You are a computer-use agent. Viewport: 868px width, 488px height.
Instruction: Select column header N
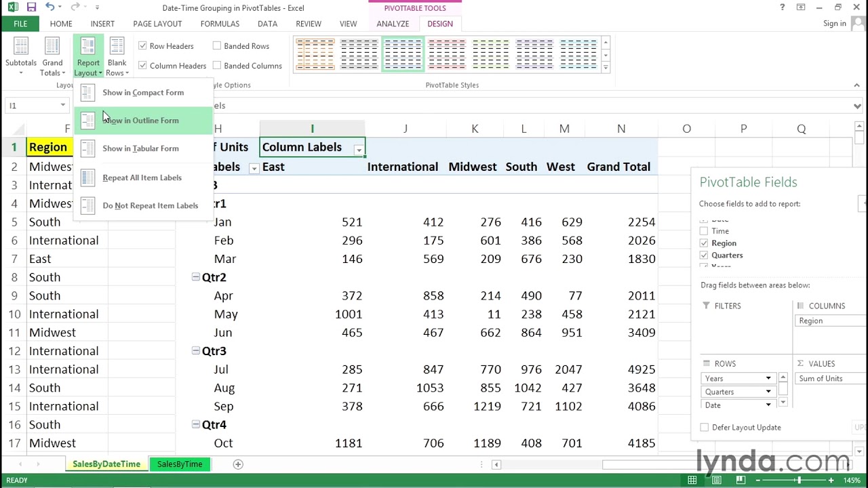click(620, 129)
